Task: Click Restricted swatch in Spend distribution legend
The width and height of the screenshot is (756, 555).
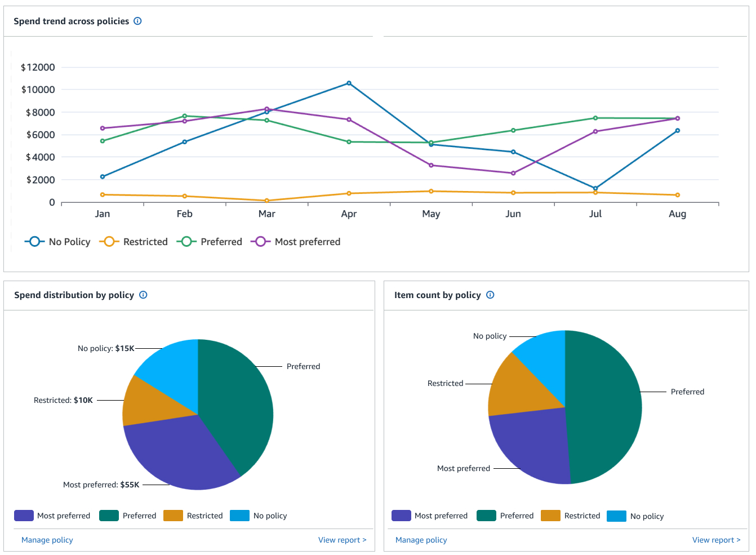Action: click(x=173, y=516)
